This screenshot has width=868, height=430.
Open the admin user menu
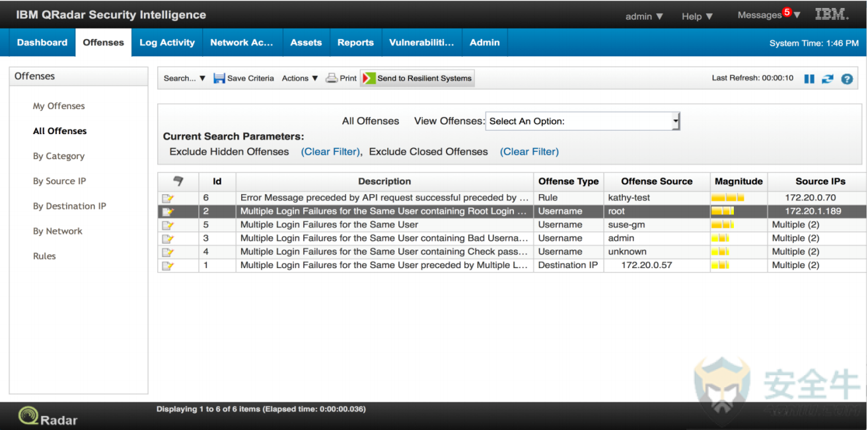644,17
